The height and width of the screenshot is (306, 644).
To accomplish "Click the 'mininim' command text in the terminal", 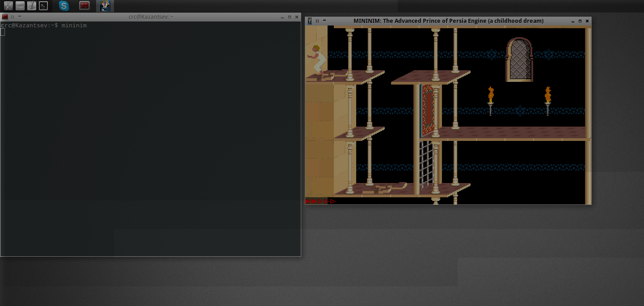I will tap(74, 25).
